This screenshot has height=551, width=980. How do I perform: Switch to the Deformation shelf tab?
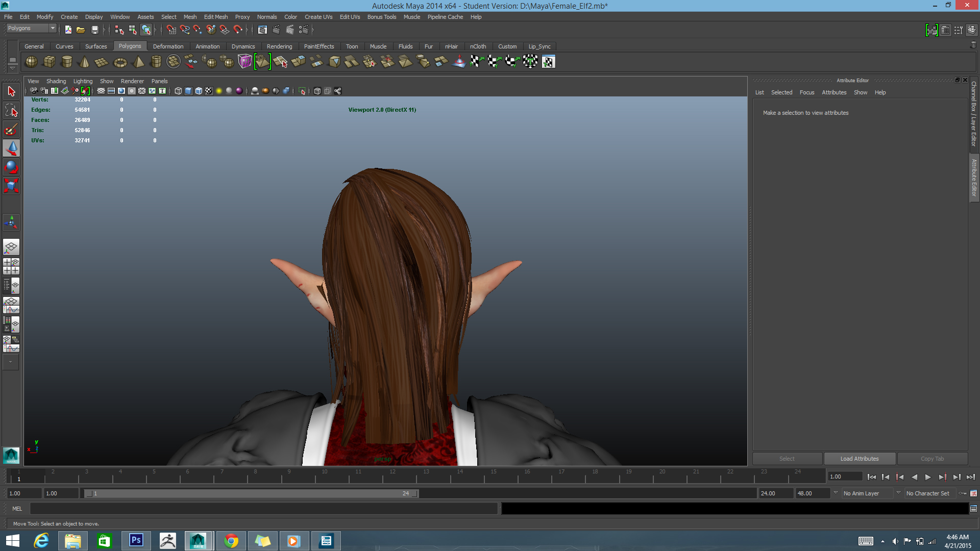(168, 46)
